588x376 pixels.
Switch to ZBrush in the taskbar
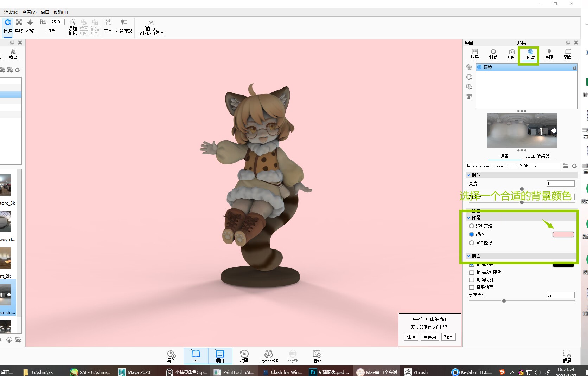pos(416,372)
